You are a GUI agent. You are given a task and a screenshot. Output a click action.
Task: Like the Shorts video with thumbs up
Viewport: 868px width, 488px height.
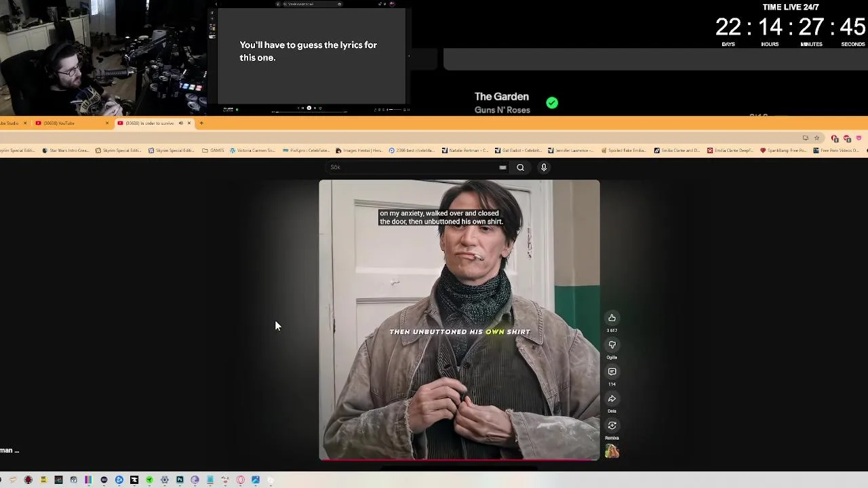(612, 318)
